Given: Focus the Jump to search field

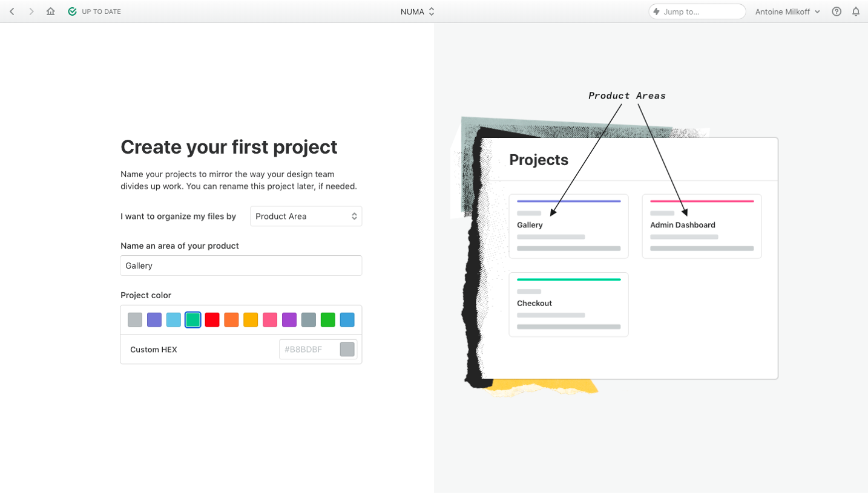Looking at the screenshot, I should tap(697, 11).
